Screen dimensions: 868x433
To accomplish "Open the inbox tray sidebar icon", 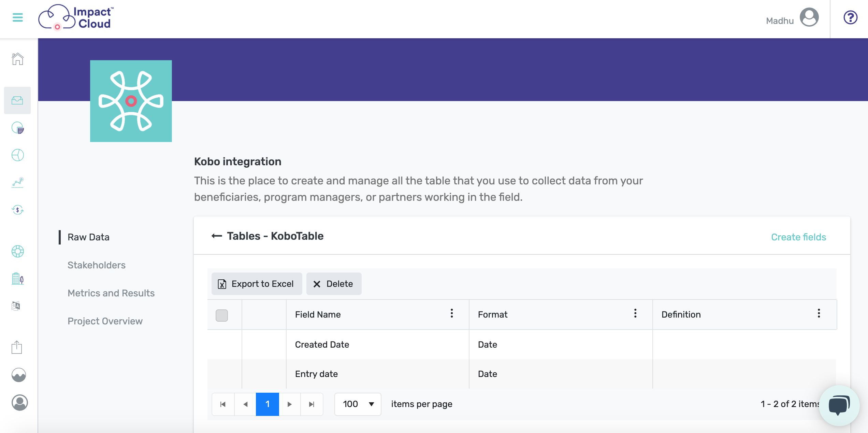I will pyautogui.click(x=17, y=100).
